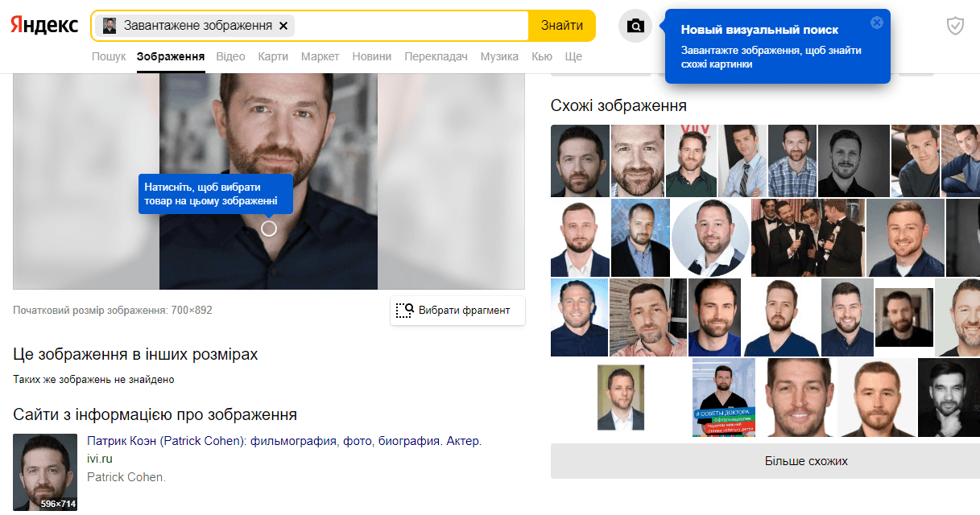Close the "Новый визуальный поиск" tooltip
Image resolution: width=980 pixels, height=515 pixels.
877,23
